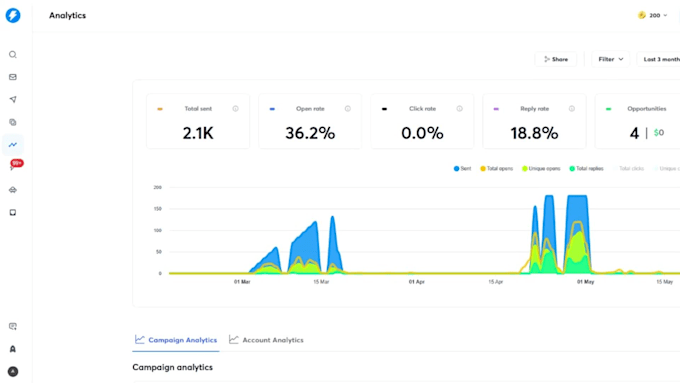Open the Filter dropdown
Viewport: 680px width, 383px height.
click(611, 59)
